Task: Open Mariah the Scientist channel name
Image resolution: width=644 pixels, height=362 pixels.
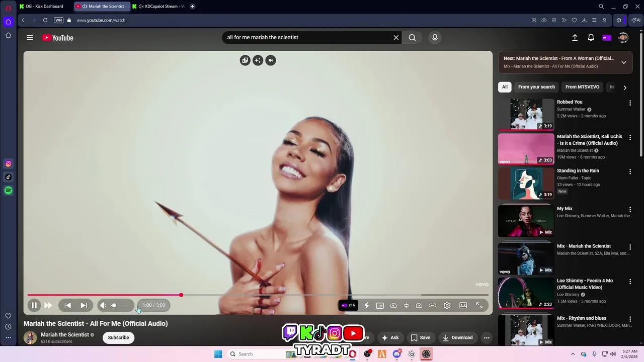Action: point(64,334)
